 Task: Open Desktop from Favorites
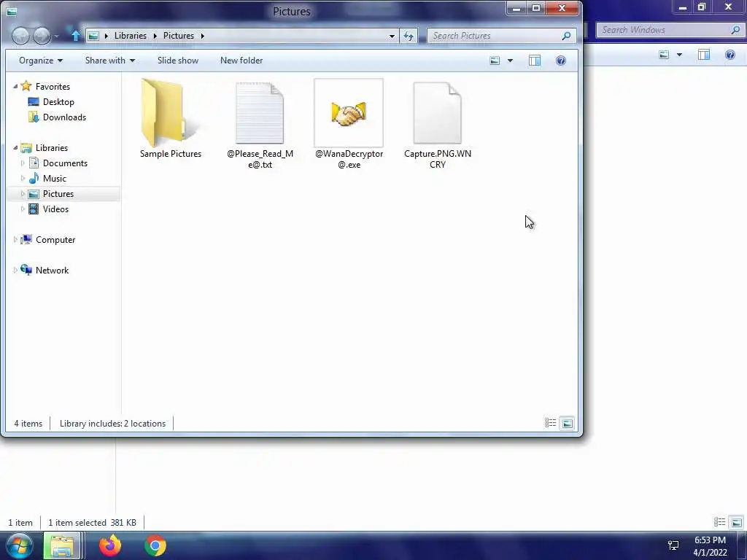pyautogui.click(x=58, y=101)
